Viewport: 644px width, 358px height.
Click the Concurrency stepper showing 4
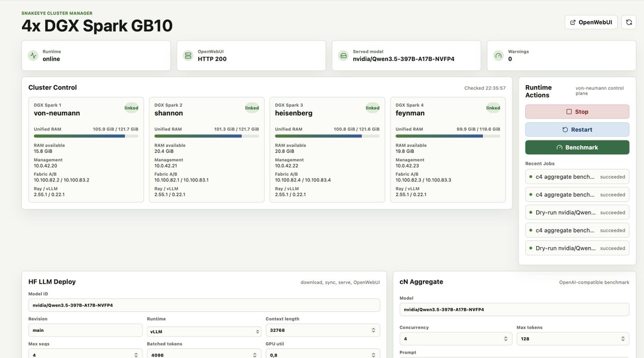(x=456, y=339)
